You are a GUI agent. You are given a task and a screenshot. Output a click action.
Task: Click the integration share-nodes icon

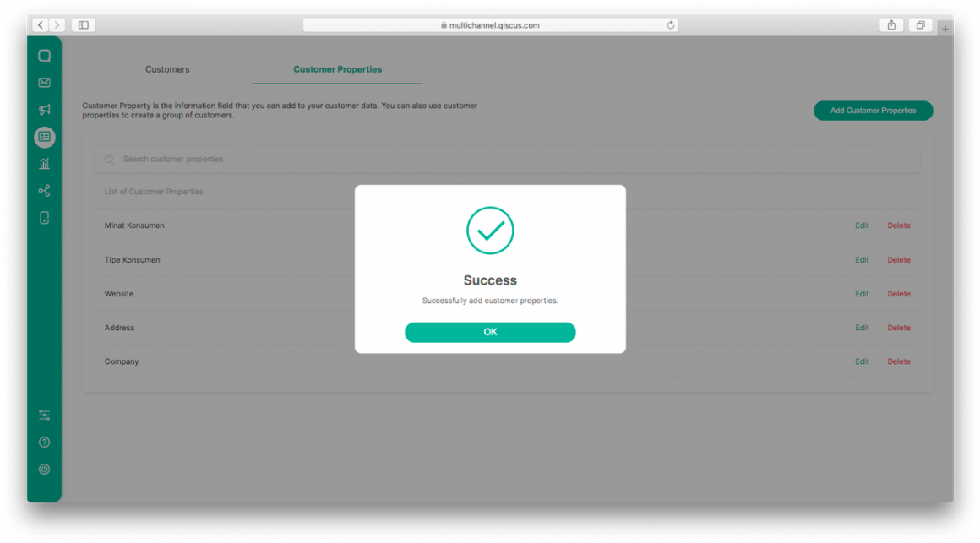(44, 191)
